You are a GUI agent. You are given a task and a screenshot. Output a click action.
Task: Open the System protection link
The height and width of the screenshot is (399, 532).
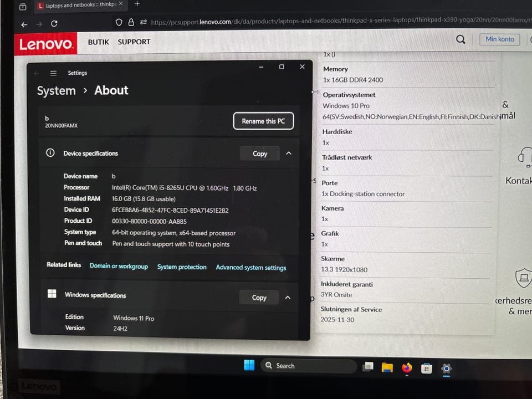(182, 267)
